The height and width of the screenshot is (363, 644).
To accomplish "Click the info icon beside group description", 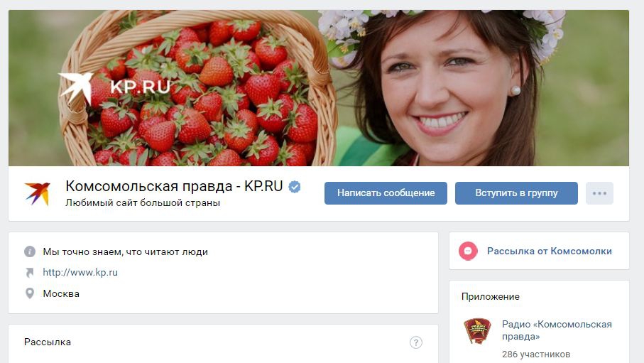I will click(x=30, y=251).
